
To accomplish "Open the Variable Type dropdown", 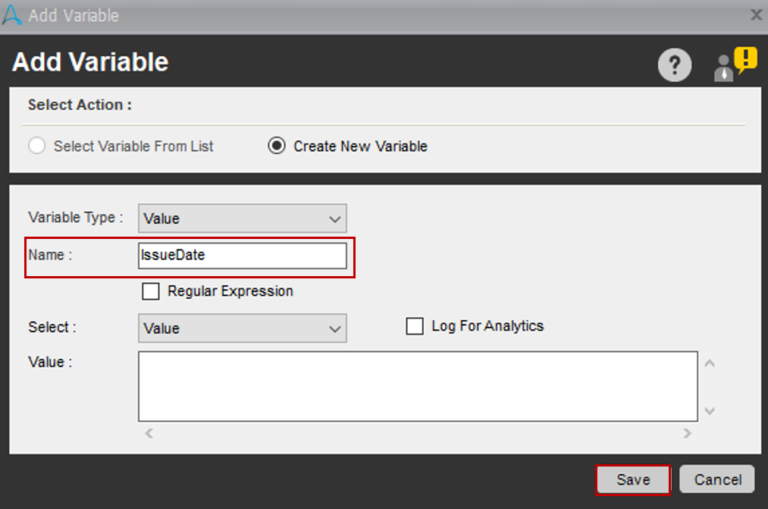I will pyautogui.click(x=242, y=218).
